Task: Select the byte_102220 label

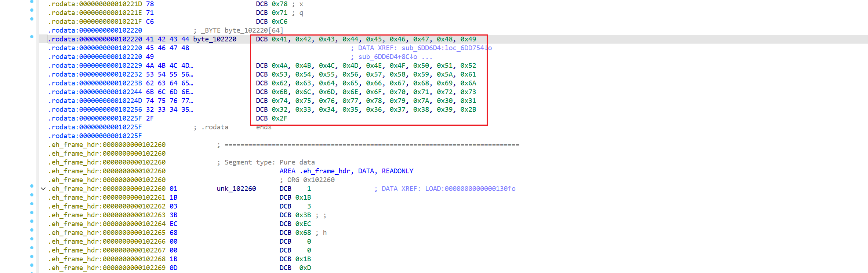Action: pyautogui.click(x=215, y=39)
